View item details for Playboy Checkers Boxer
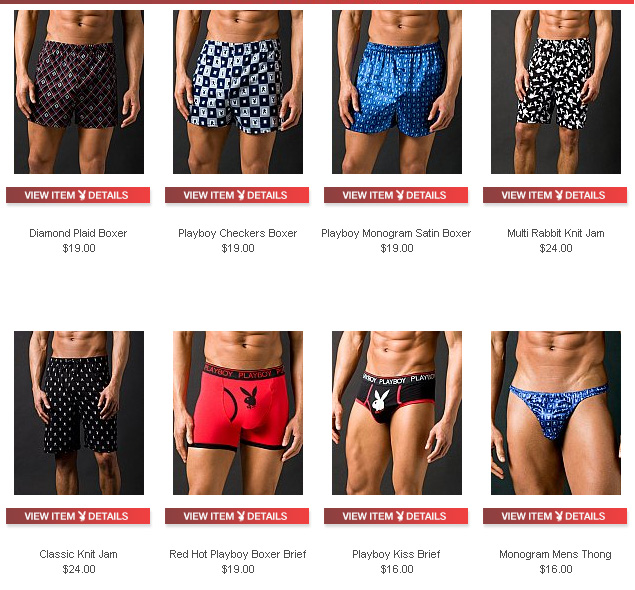The image size is (635, 590). coord(237,195)
